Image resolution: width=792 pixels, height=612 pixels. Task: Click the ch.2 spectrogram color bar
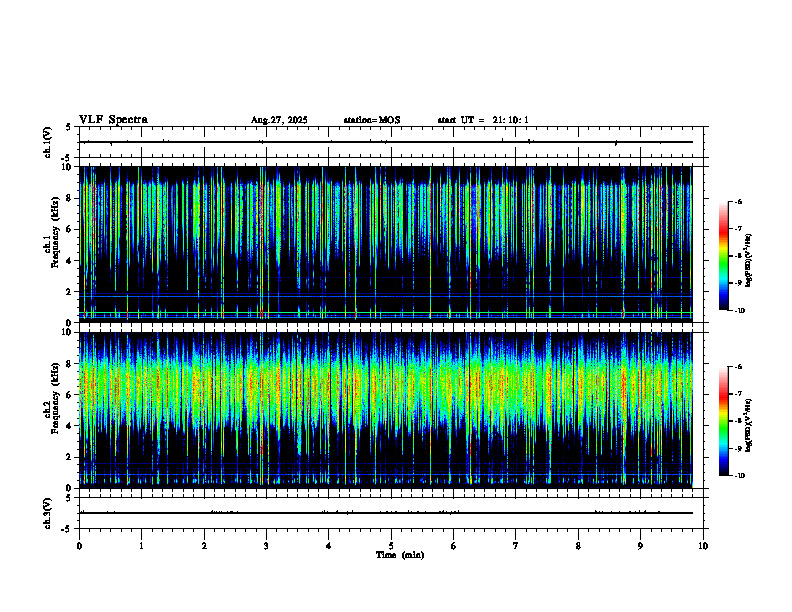(x=724, y=421)
